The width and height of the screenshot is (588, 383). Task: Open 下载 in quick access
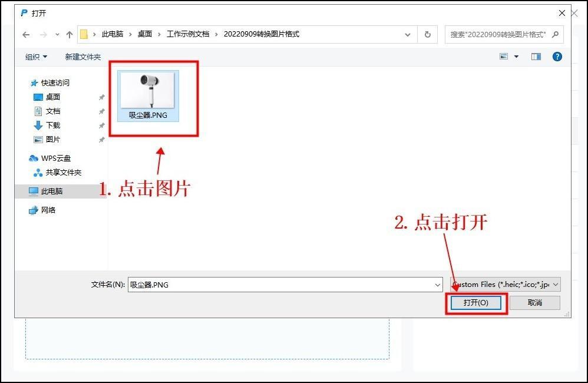click(53, 126)
